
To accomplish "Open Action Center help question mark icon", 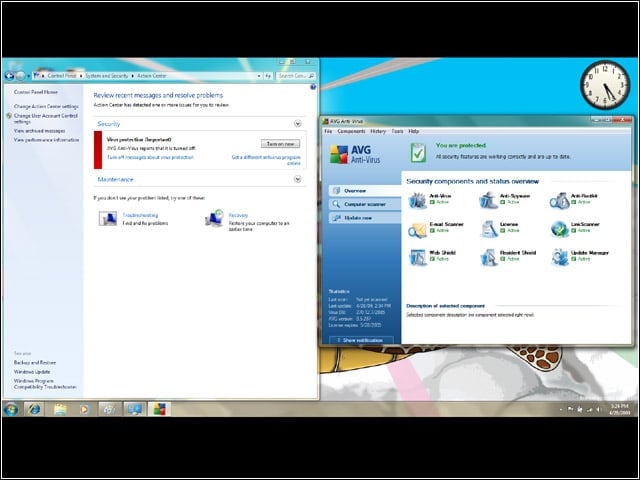I will (313, 87).
